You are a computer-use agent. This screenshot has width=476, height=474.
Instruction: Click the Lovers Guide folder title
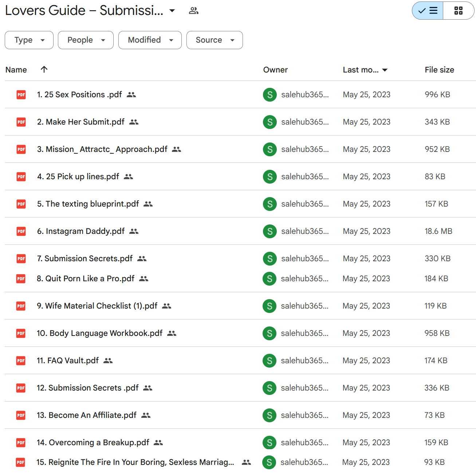coord(84,11)
